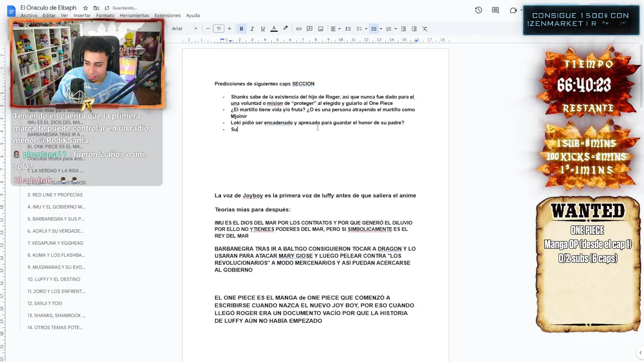
Task: Expand the numbered list options arrow
Action: [395, 29]
